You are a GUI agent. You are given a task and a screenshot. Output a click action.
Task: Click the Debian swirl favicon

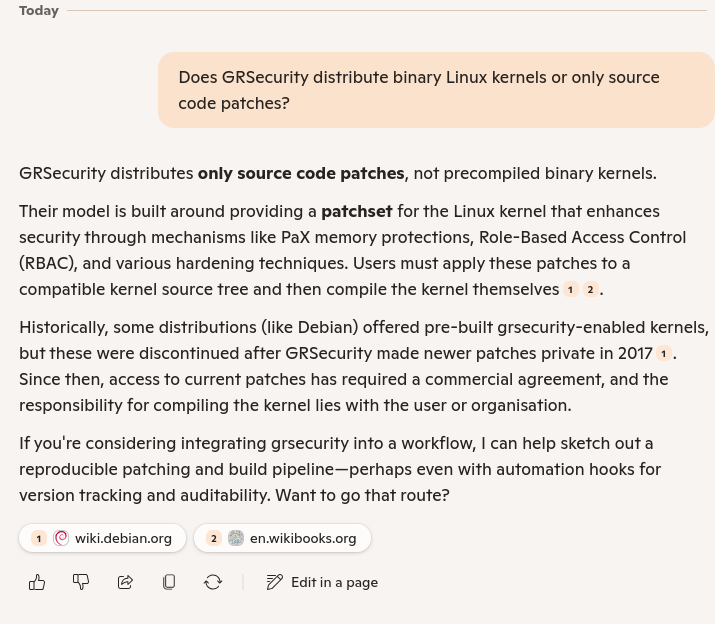pyautogui.click(x=61, y=538)
